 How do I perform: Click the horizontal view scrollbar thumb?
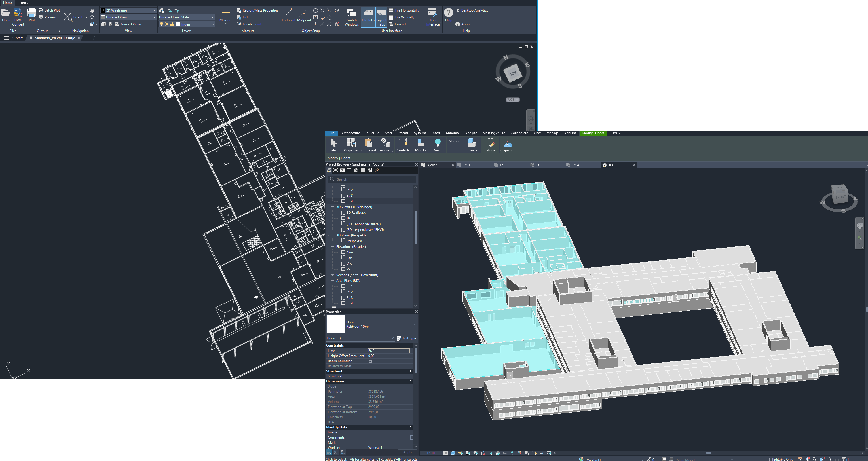coord(709,453)
